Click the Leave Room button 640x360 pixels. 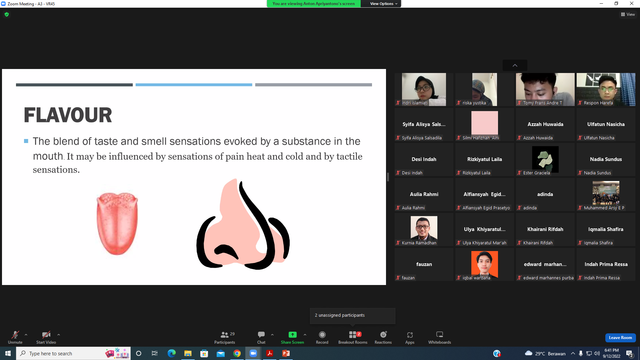(x=620, y=338)
